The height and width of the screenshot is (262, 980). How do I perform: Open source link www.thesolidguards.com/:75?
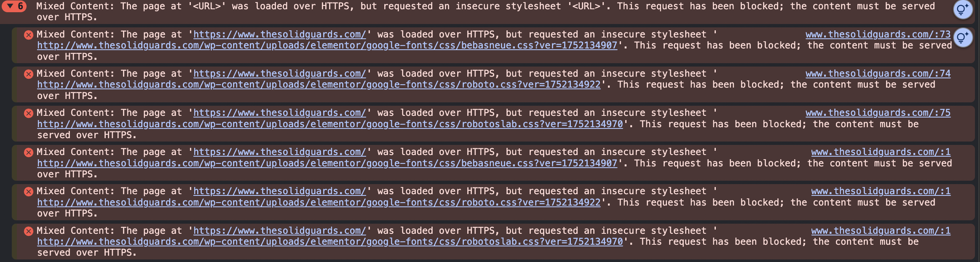point(878,113)
